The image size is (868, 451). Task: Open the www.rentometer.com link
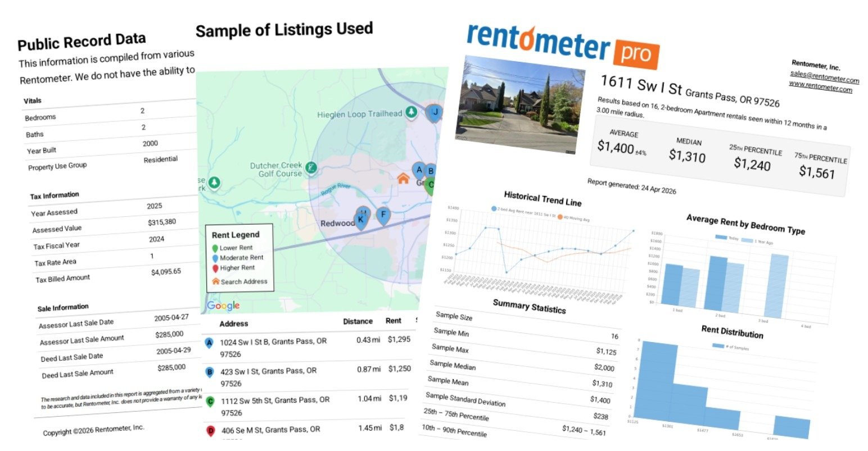[820, 86]
